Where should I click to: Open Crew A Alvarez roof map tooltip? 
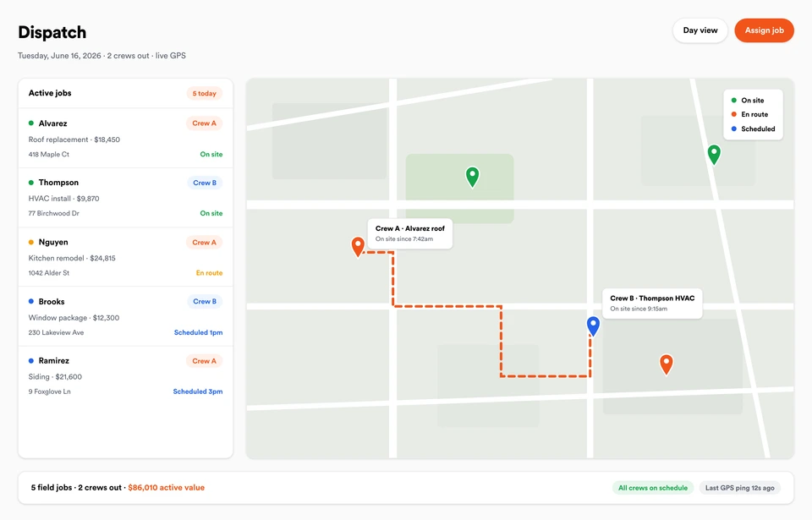point(410,233)
